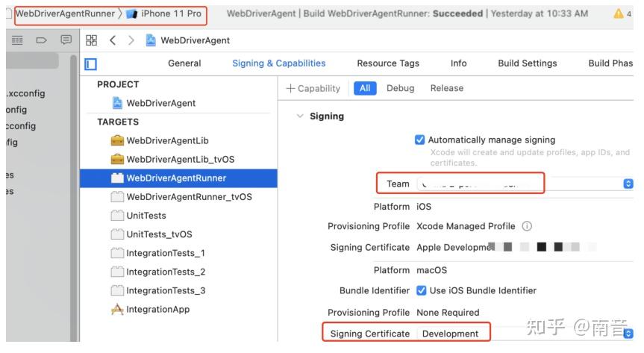
Task: Open the Team dropdown
Action: coord(628,184)
